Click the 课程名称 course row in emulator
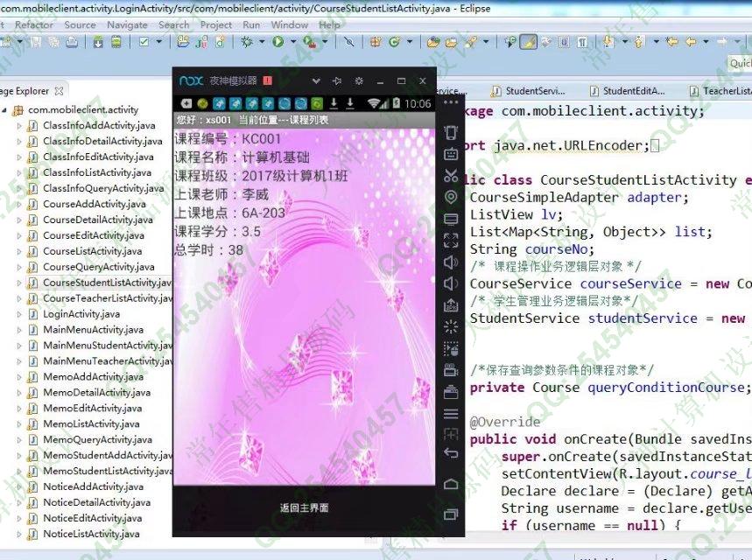This screenshot has height=560, width=752. (x=262, y=157)
